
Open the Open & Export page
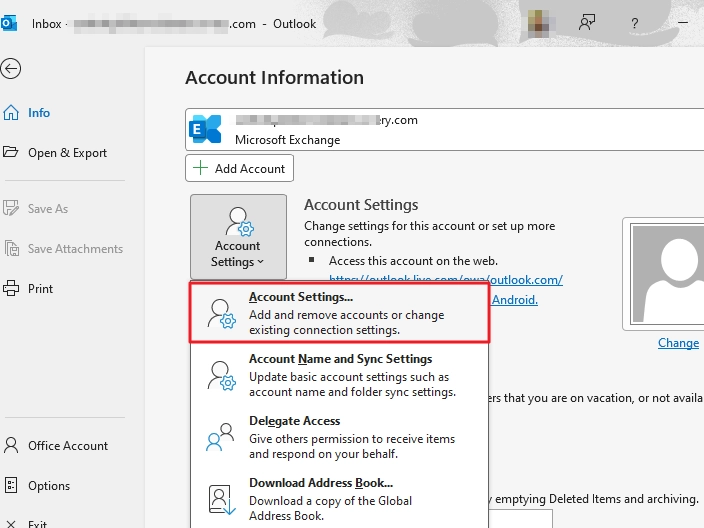pos(67,153)
